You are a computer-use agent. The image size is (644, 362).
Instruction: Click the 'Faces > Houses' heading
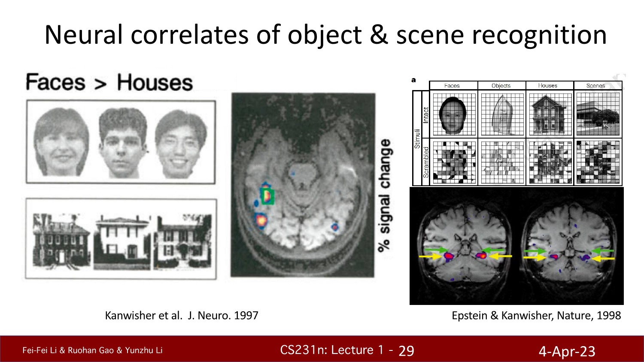pos(109,82)
